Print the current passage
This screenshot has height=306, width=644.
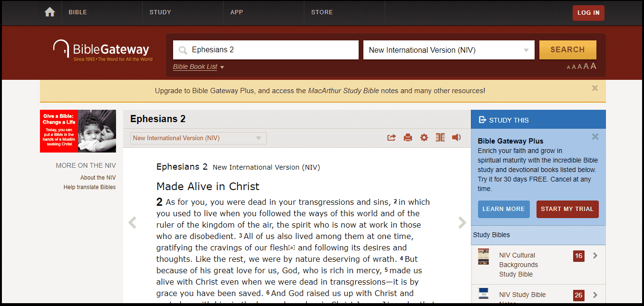pyautogui.click(x=408, y=137)
